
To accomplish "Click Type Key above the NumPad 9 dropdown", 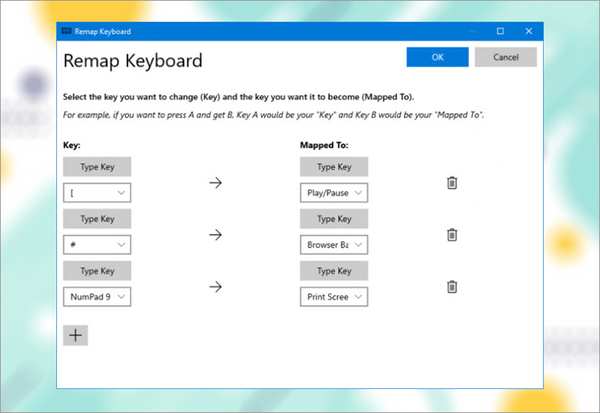I will 97,271.
